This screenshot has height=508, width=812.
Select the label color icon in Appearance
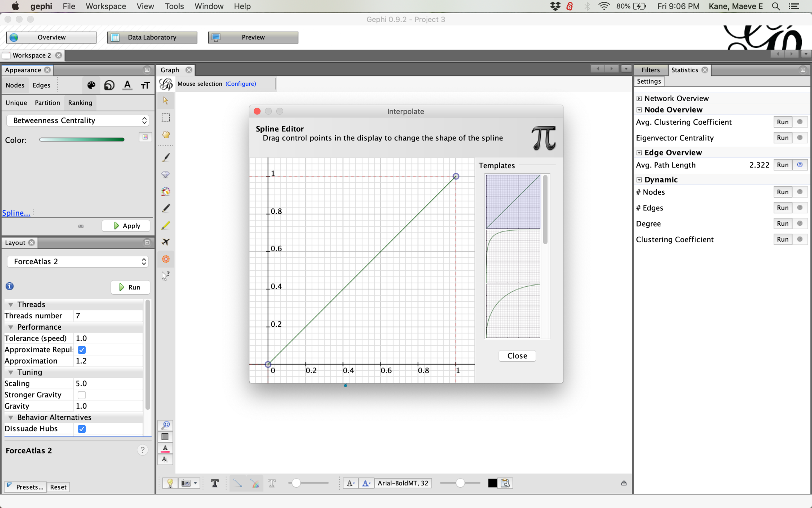127,85
